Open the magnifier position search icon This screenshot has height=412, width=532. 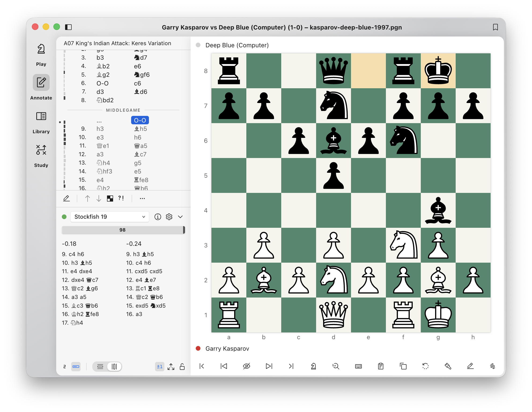point(336,366)
